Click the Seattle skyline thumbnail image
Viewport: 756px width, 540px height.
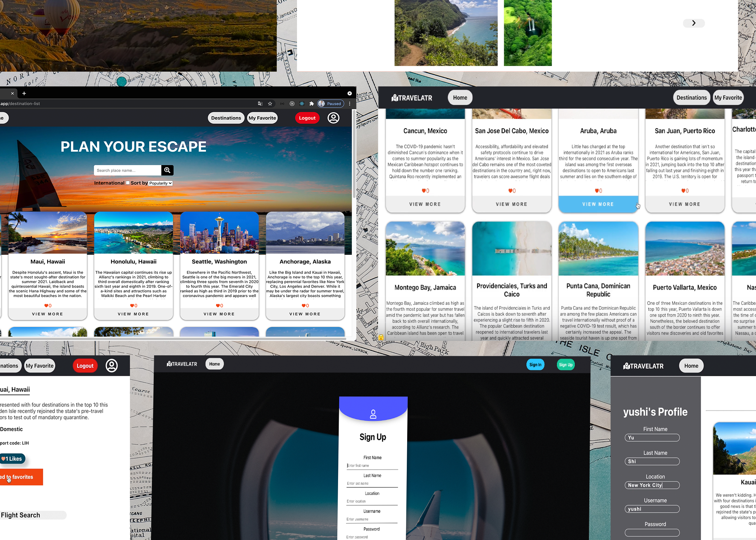click(x=219, y=233)
